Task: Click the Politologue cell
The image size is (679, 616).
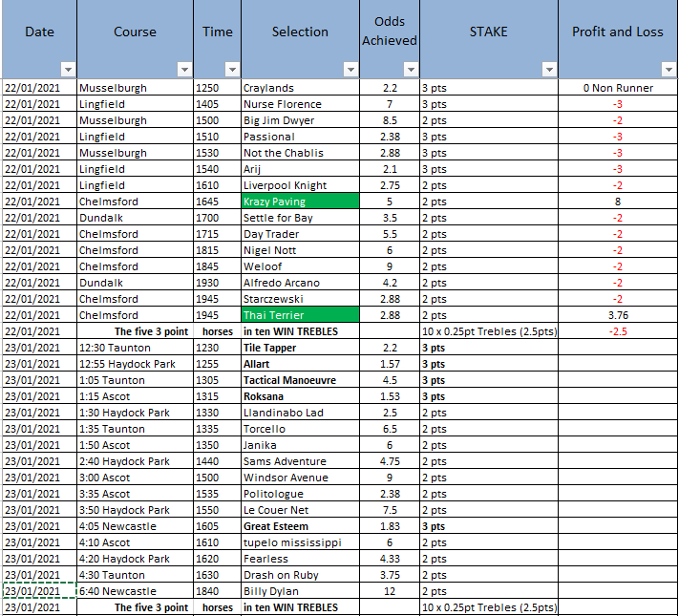Action: pyautogui.click(x=300, y=494)
